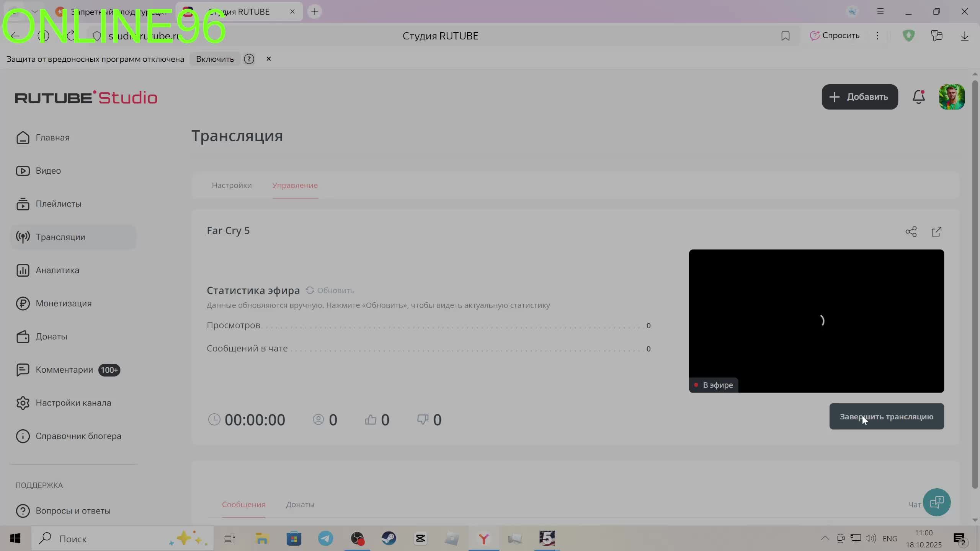
Task: Click the page vertical scrollbar
Action: point(975,283)
